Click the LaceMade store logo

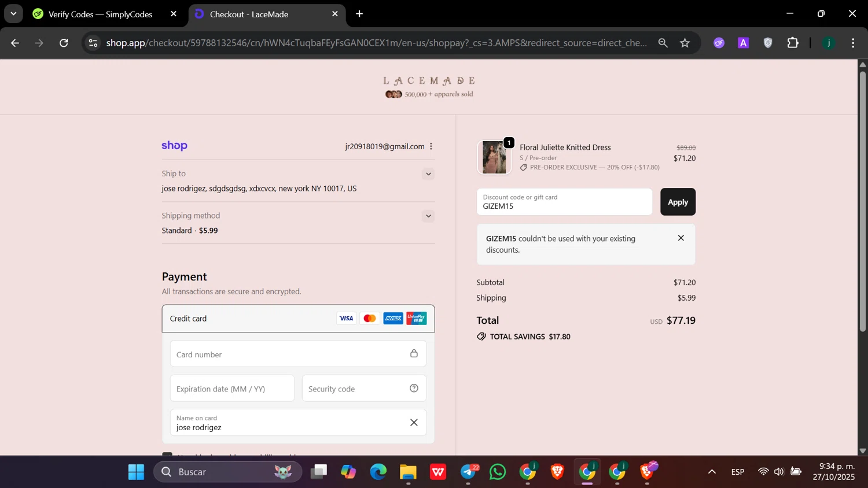429,87
